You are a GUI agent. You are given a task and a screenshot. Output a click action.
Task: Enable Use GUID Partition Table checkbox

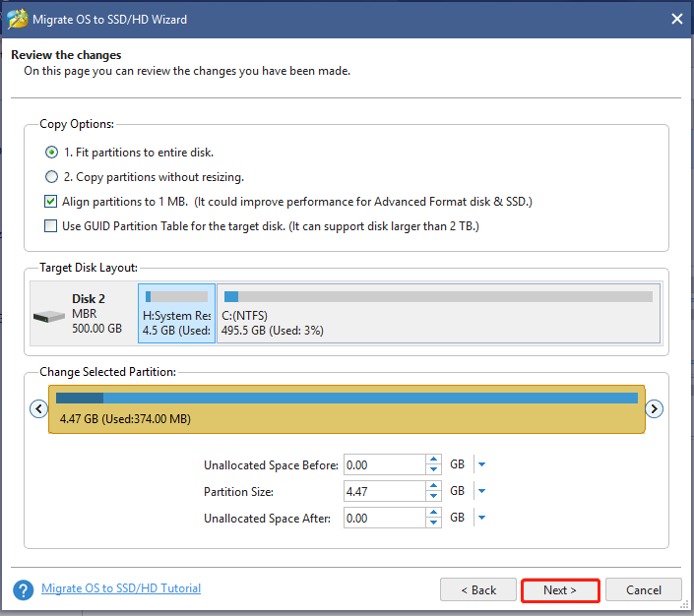[x=50, y=226]
